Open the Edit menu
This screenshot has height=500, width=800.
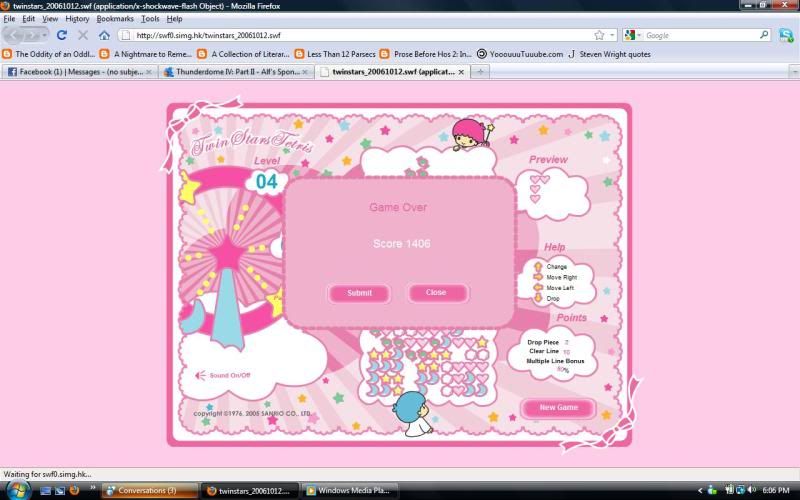[29, 19]
